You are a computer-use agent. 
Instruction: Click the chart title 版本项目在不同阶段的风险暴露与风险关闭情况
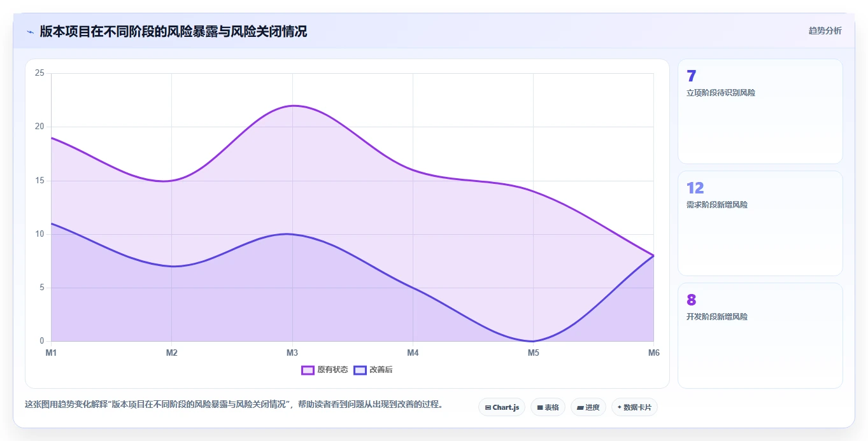(x=173, y=31)
